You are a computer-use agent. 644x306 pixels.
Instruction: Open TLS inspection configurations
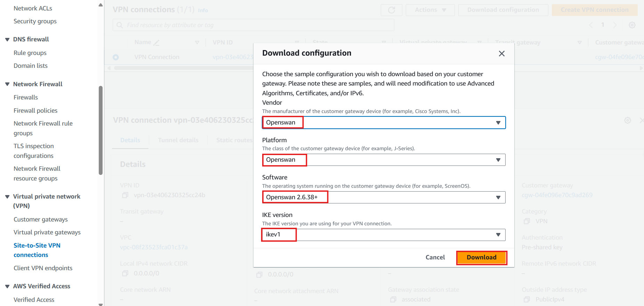click(34, 151)
